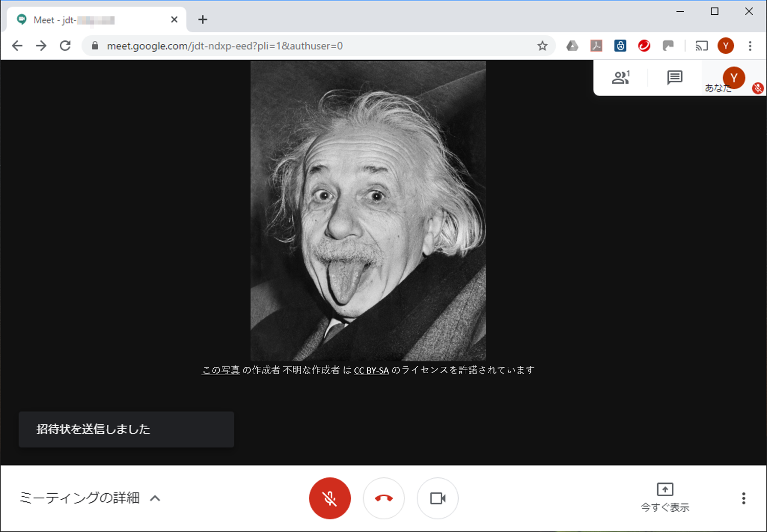Maximize the Chrome window
767x532 pixels.
click(x=715, y=11)
